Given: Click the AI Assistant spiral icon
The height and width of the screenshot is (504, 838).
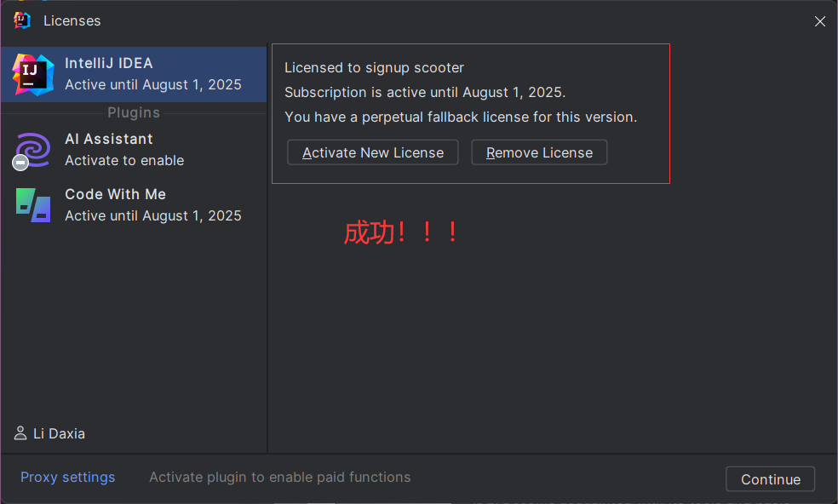Looking at the screenshot, I should point(34,149).
